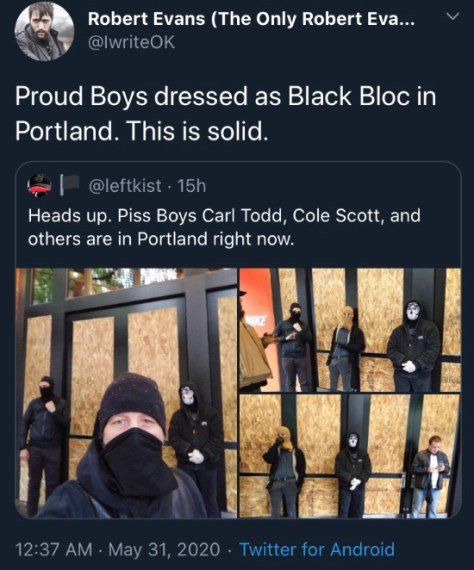Open the @IwriteOK handle
Screen dimensions: 474x570
tap(131, 43)
